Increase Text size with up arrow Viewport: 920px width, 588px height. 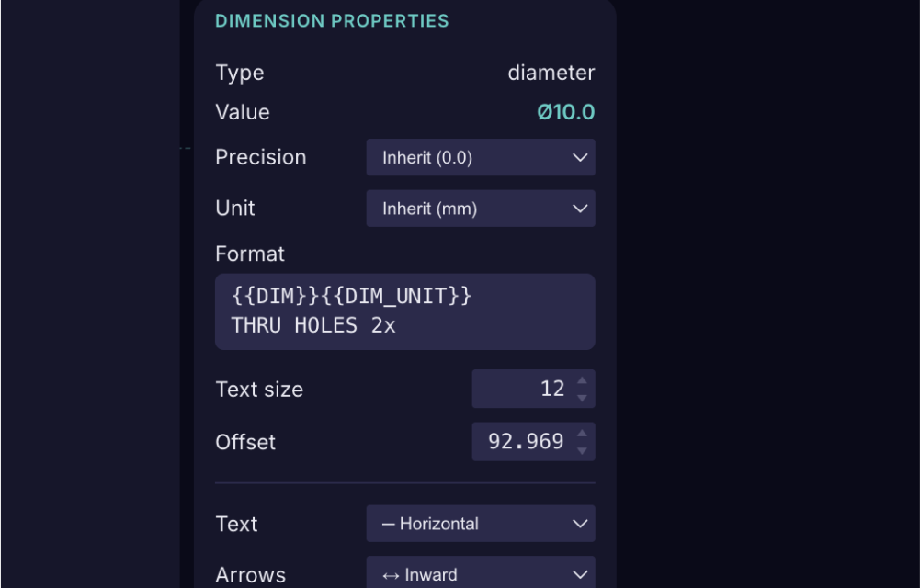582,380
